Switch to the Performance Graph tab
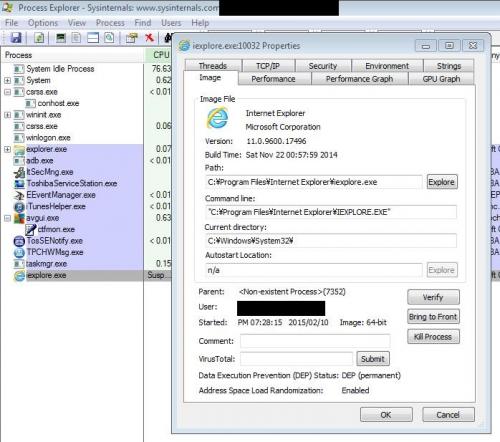Image resolution: width=500 pixels, height=442 pixels. tap(359, 79)
